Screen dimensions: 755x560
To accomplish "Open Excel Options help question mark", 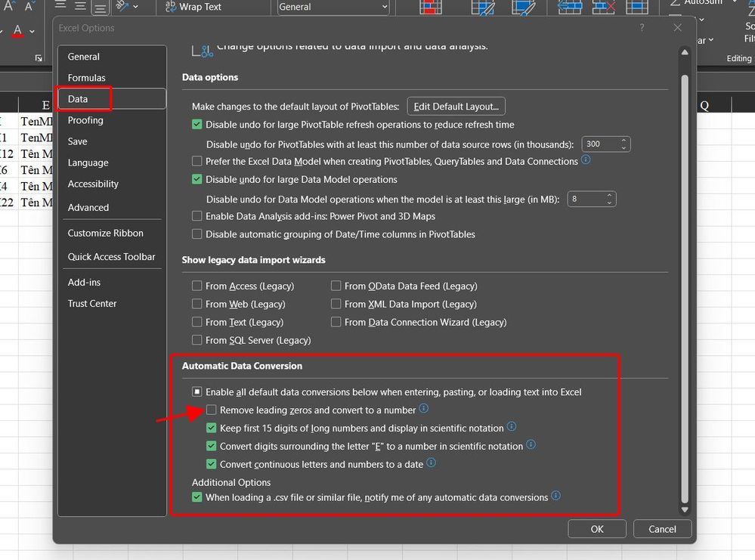I will click(642, 28).
